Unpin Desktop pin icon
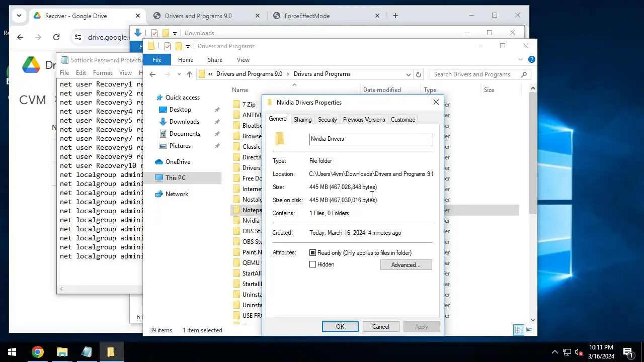Viewport: 644px width, 362px height. pyautogui.click(x=217, y=110)
